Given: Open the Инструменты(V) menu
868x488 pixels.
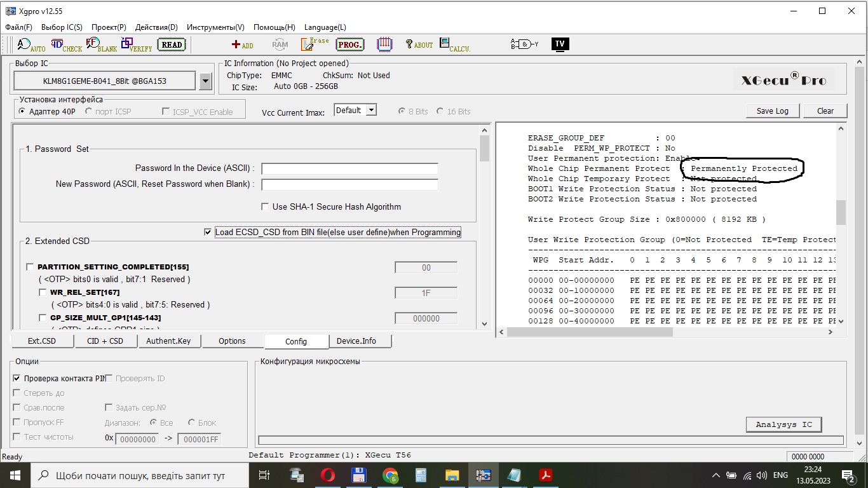Looking at the screenshot, I should point(215,27).
